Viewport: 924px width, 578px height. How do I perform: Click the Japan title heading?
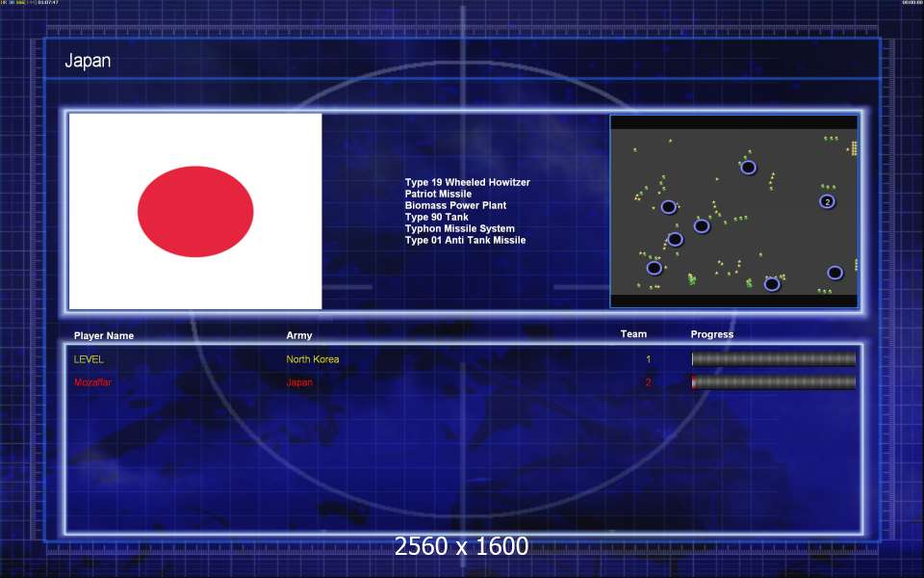pos(88,61)
